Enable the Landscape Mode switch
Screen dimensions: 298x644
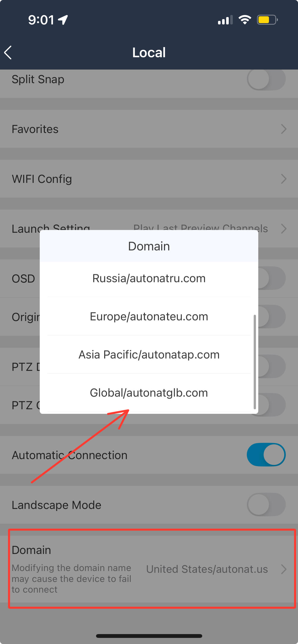pos(266,504)
